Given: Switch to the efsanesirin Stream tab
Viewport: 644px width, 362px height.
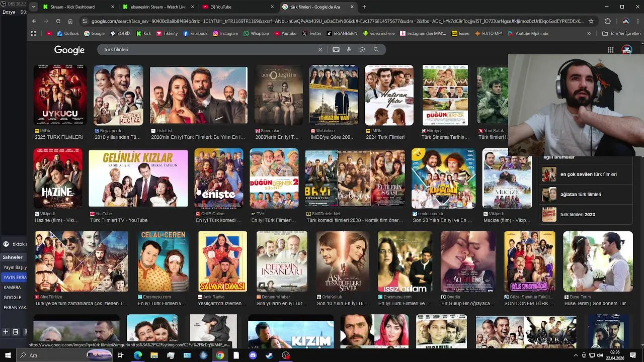Looking at the screenshot, I should click(x=158, y=7).
